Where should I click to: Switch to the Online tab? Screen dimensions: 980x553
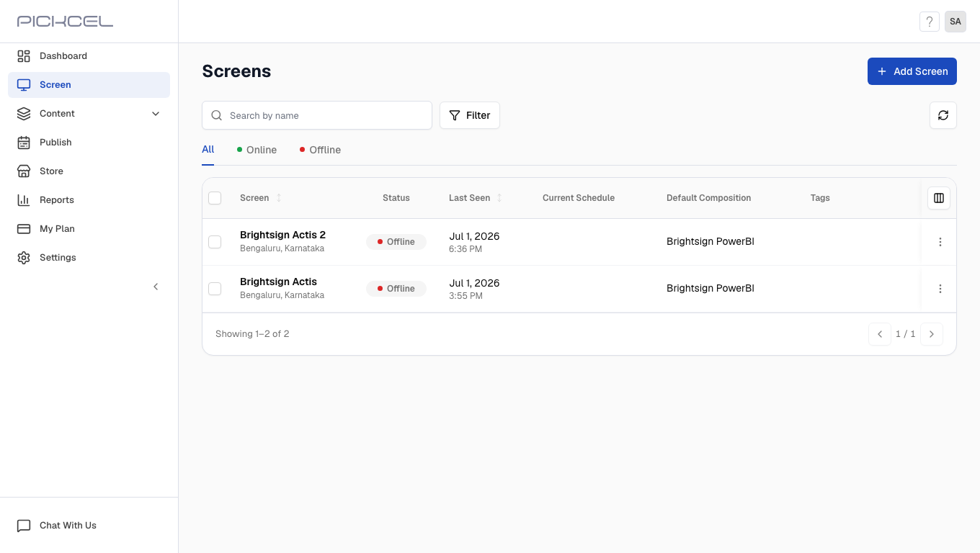(x=257, y=150)
